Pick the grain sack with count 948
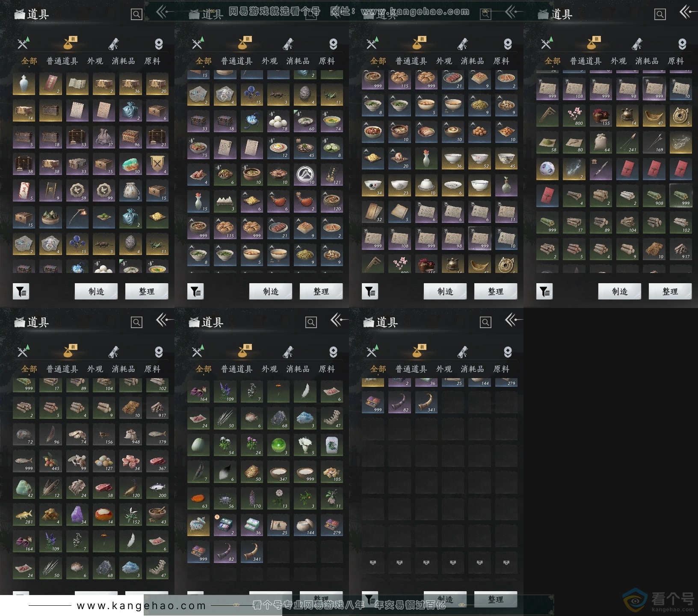The width and height of the screenshot is (698, 616). (x=130, y=435)
